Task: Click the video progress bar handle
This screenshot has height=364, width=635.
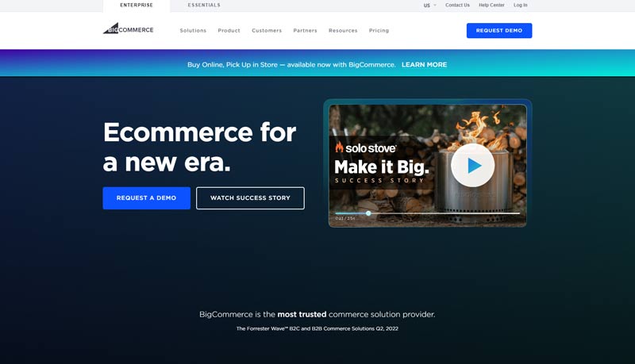Action: click(x=368, y=213)
